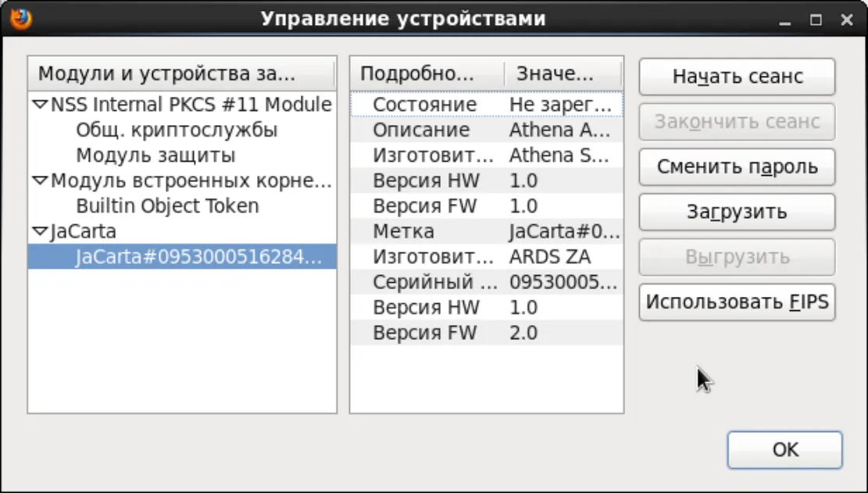Select the NSS Internal PKCS #11 Module row
The image size is (868, 493).
182,104
